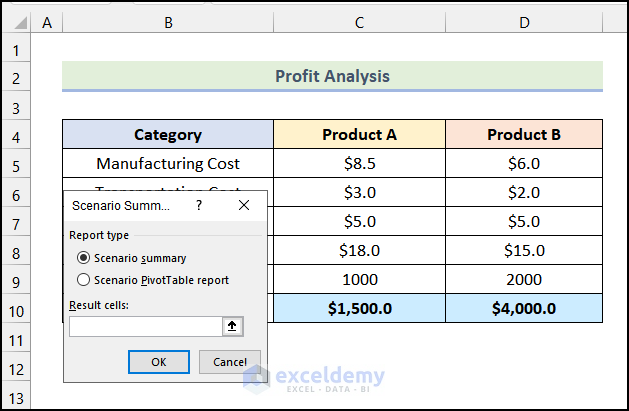The height and width of the screenshot is (411, 629).
Task: Select row 5 header
Action: tap(16, 164)
